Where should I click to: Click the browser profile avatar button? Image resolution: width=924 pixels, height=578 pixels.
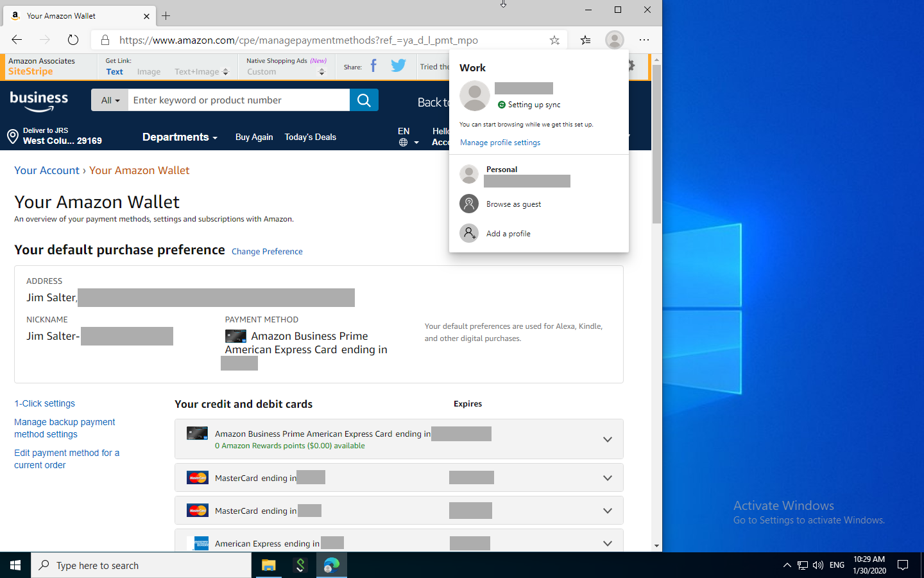(x=614, y=40)
